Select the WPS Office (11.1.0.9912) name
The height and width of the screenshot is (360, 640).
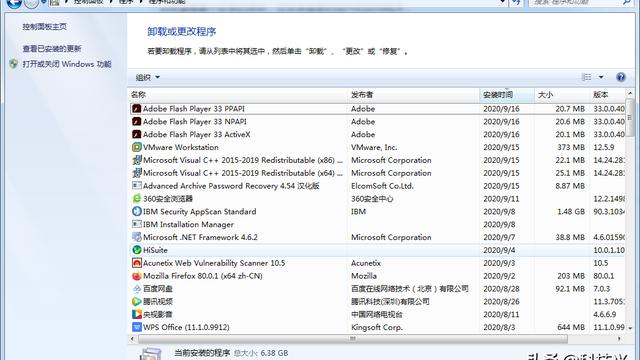click(186, 327)
